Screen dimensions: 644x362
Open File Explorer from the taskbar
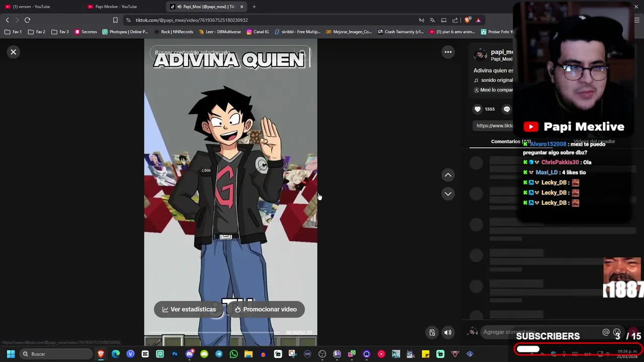248,354
